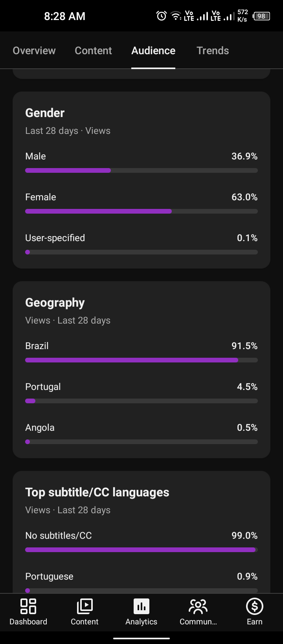Tap the Wi-Fi status bar icon
The image size is (283, 644).
point(176,16)
